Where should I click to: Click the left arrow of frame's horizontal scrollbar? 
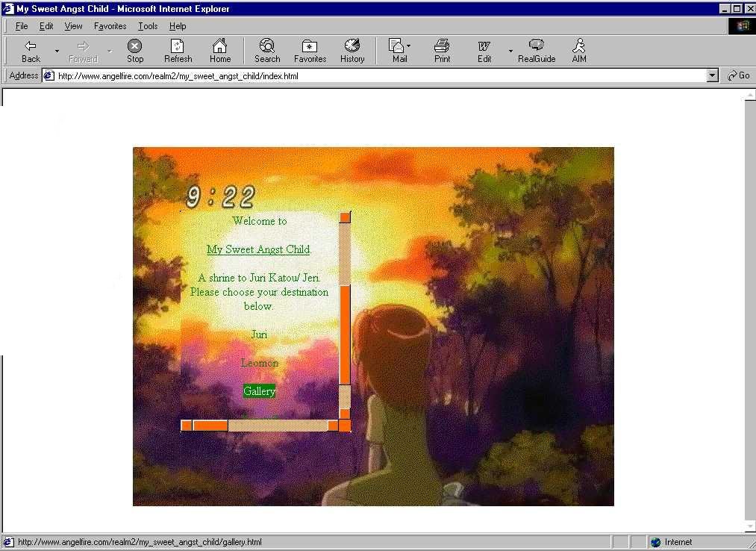pos(186,426)
